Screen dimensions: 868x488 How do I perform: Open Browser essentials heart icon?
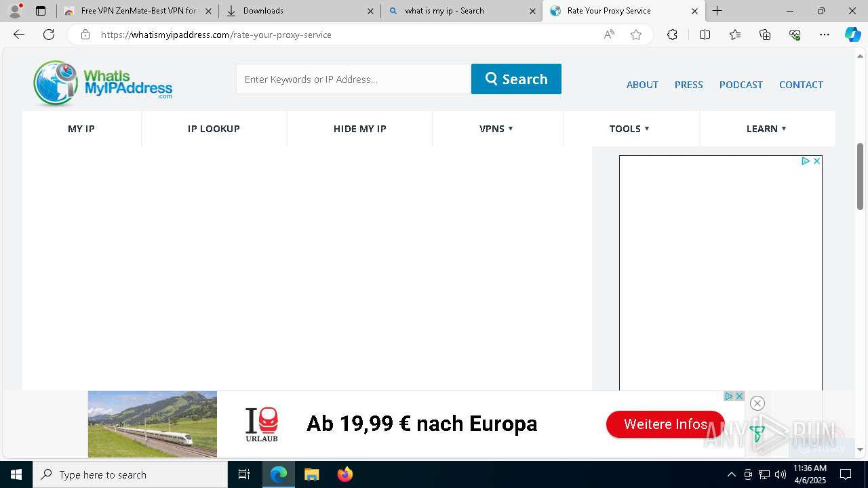pos(795,35)
